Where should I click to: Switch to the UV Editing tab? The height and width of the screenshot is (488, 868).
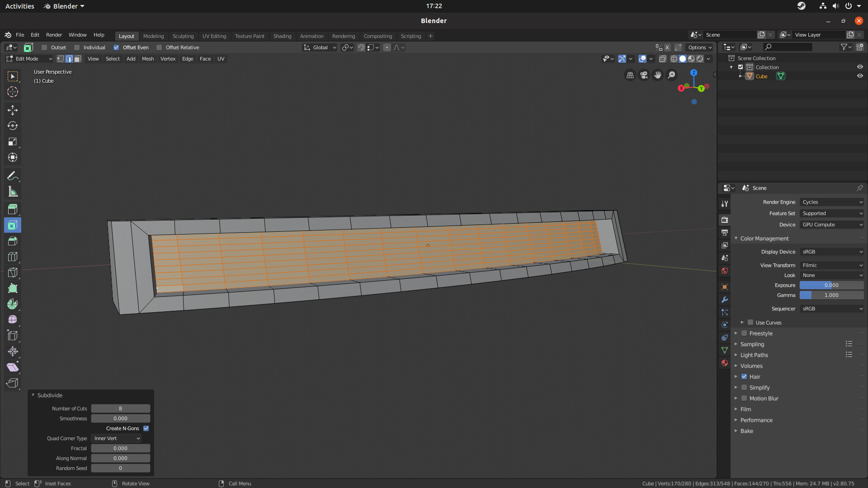point(214,36)
